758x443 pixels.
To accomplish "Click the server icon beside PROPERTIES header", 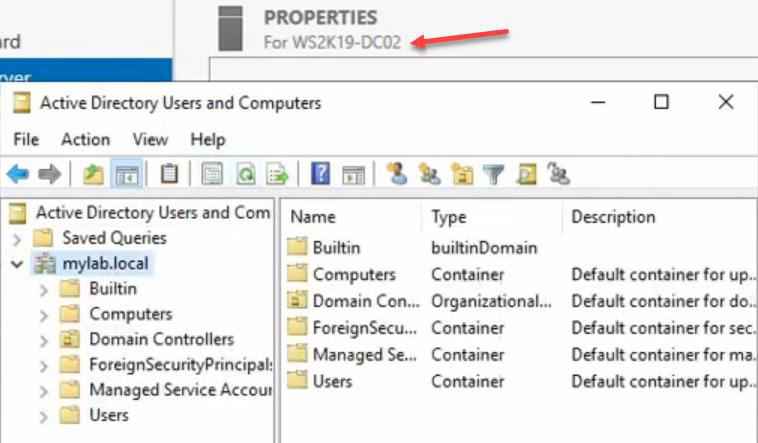I will [x=230, y=28].
